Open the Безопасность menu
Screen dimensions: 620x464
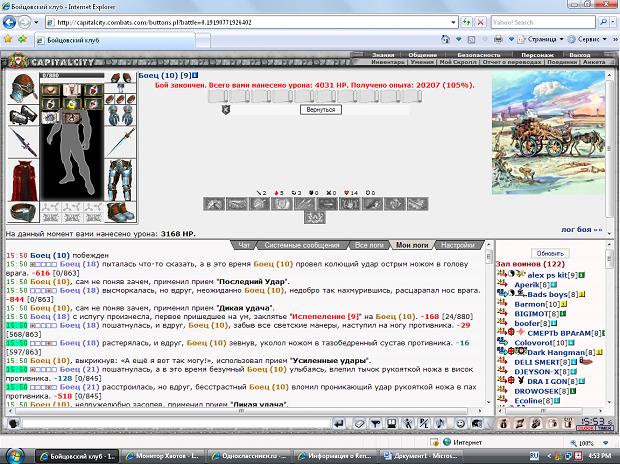pos(478,55)
